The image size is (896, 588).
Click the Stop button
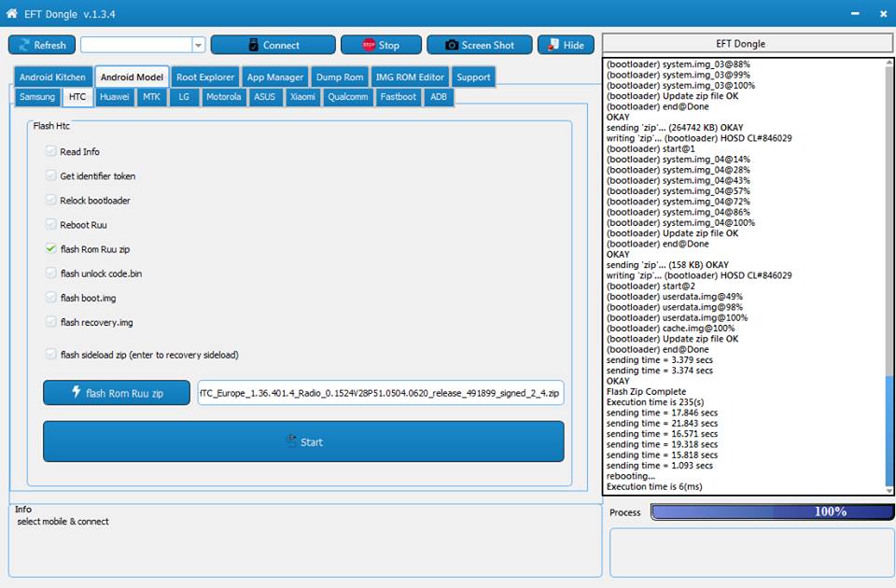pyautogui.click(x=381, y=45)
